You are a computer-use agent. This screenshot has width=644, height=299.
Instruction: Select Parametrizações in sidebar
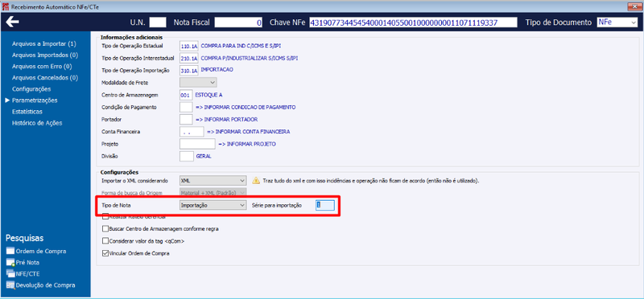click(x=35, y=100)
